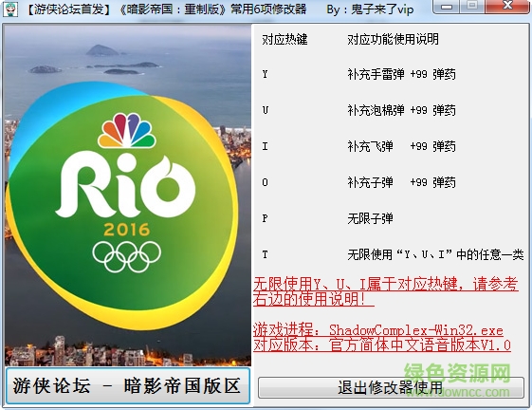
Task: Click hotkey letter I
Action: (x=265, y=146)
